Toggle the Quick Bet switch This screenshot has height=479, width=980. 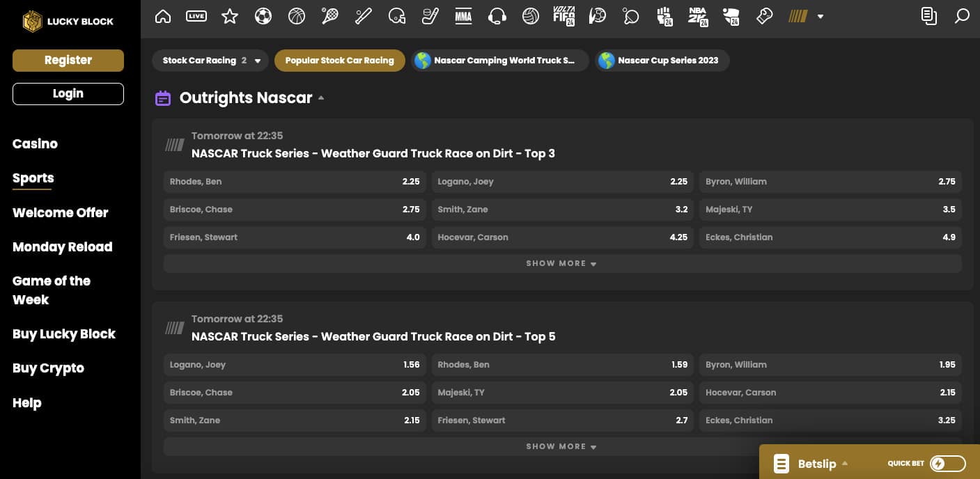point(948,464)
